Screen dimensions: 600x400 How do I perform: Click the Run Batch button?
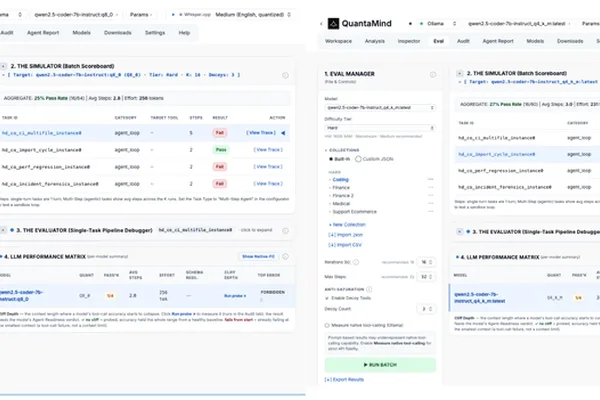click(x=380, y=365)
